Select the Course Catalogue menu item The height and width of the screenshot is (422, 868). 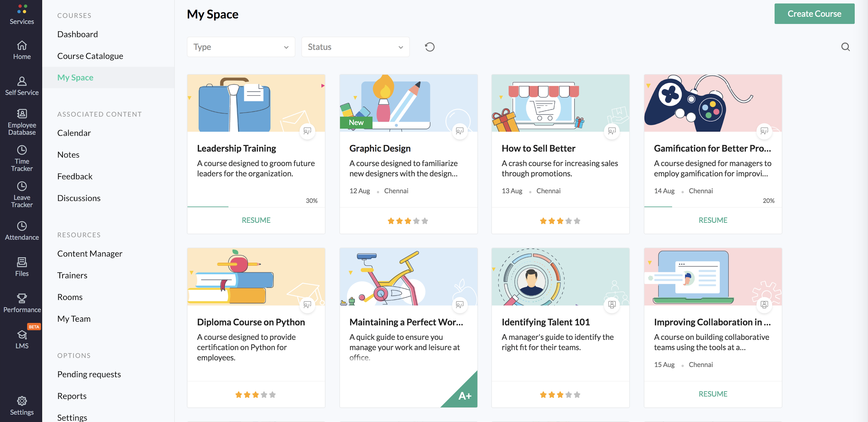coord(90,56)
